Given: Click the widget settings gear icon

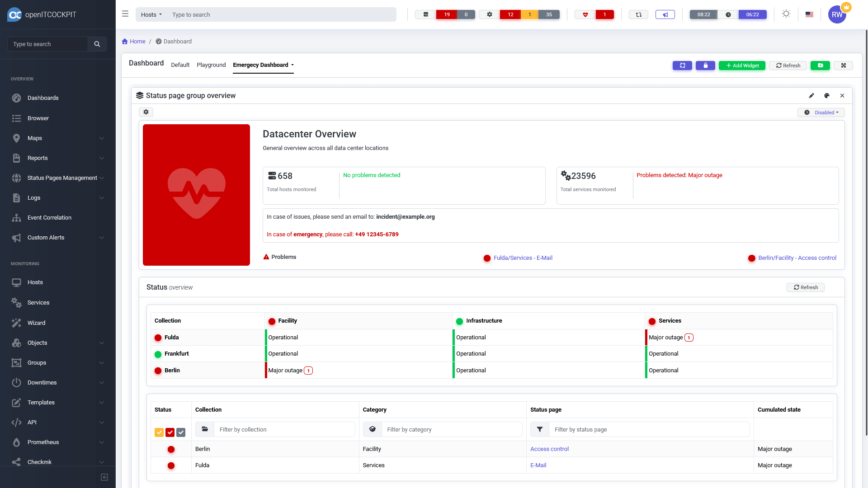Looking at the screenshot, I should click(x=146, y=112).
